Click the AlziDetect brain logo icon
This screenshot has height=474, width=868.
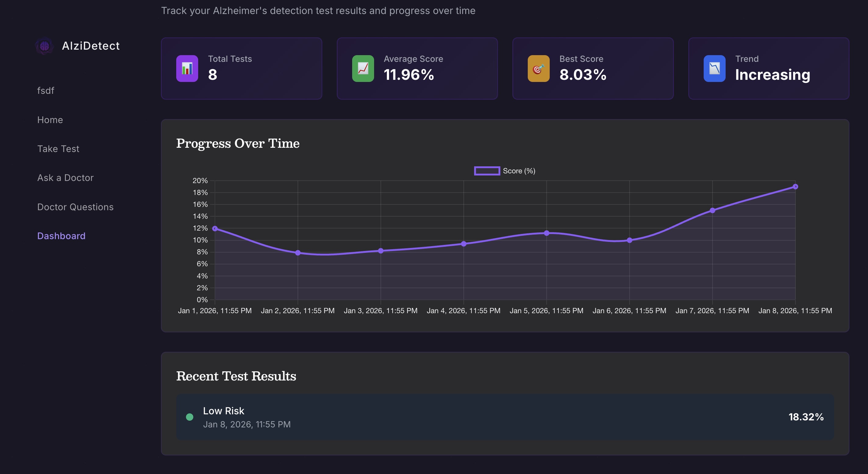coord(45,46)
